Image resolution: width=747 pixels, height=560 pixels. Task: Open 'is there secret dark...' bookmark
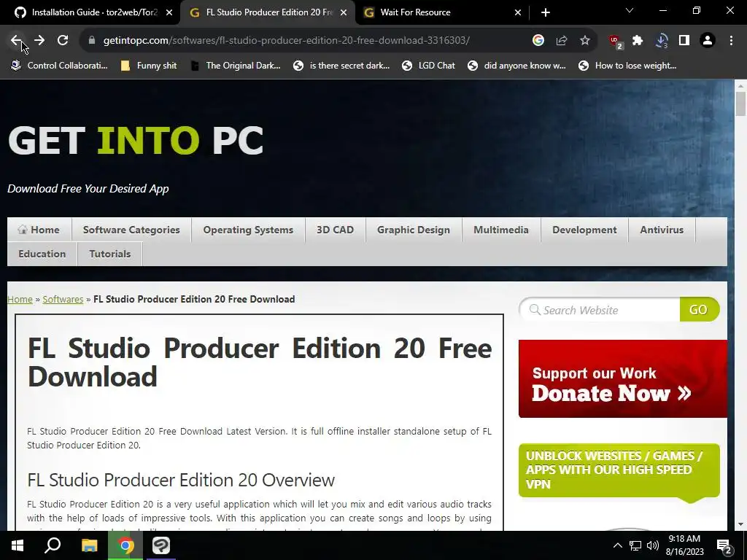341,66
